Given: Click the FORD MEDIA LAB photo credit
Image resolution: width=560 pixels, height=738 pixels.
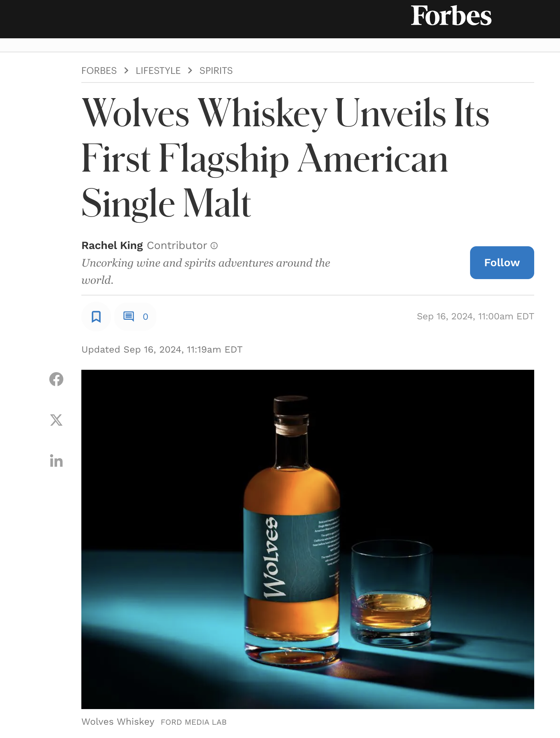Looking at the screenshot, I should (x=194, y=722).
